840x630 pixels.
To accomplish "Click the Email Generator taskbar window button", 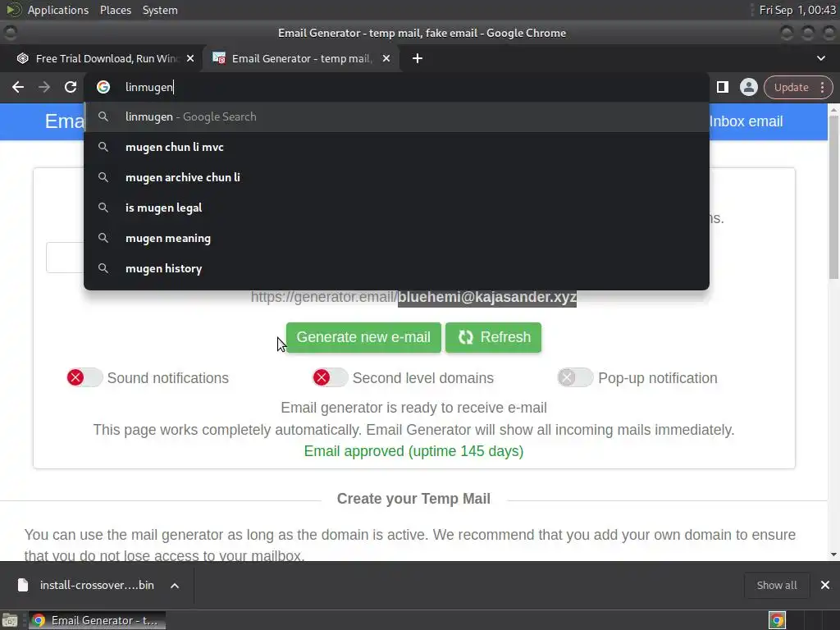I will click(97, 620).
